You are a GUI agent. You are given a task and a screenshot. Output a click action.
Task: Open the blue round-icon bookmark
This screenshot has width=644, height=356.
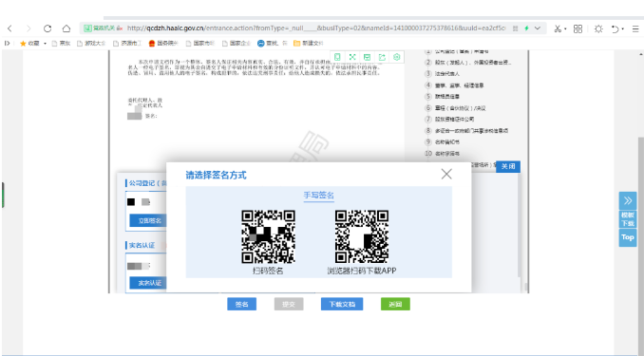[272, 43]
